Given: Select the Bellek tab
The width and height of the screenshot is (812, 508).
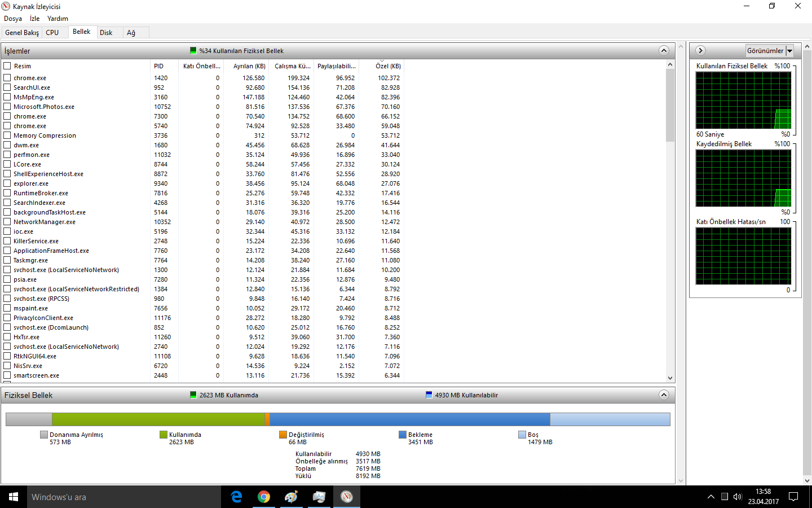Looking at the screenshot, I should [82, 32].
